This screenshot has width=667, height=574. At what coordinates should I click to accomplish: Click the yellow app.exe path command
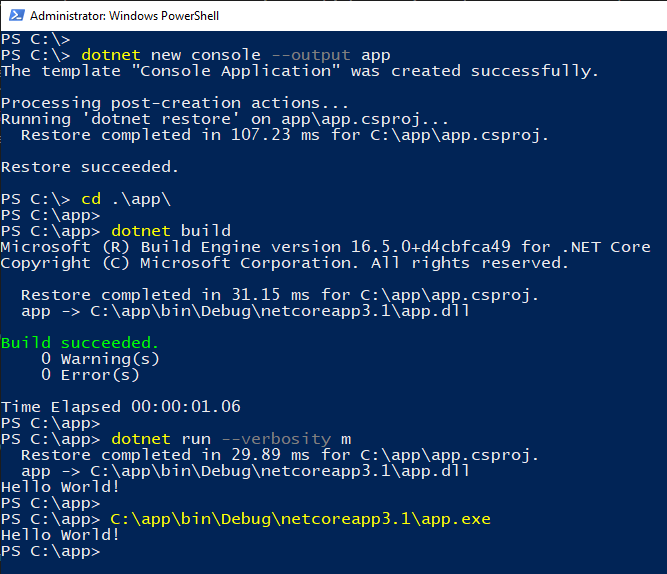(x=300, y=519)
